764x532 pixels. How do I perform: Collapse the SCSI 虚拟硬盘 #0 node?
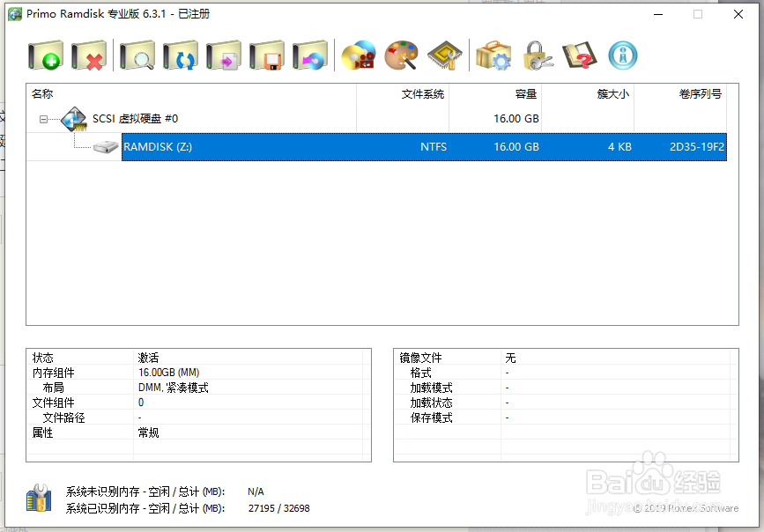click(43, 119)
